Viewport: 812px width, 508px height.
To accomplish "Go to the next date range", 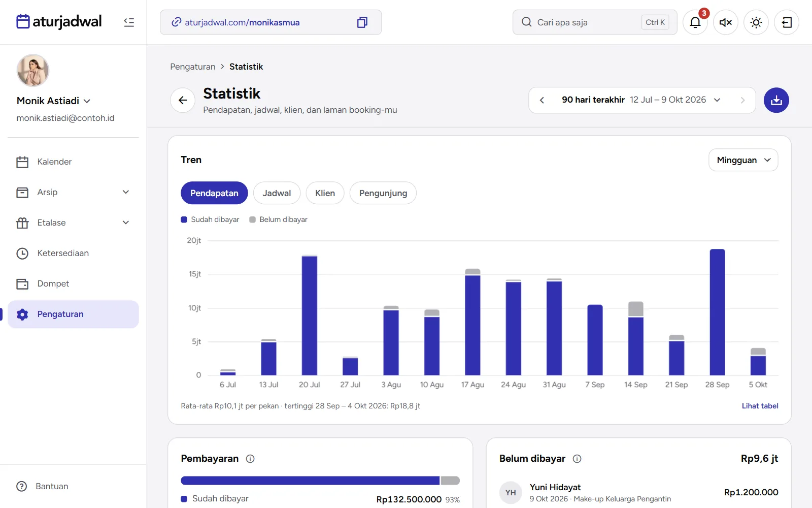I will click(x=742, y=100).
